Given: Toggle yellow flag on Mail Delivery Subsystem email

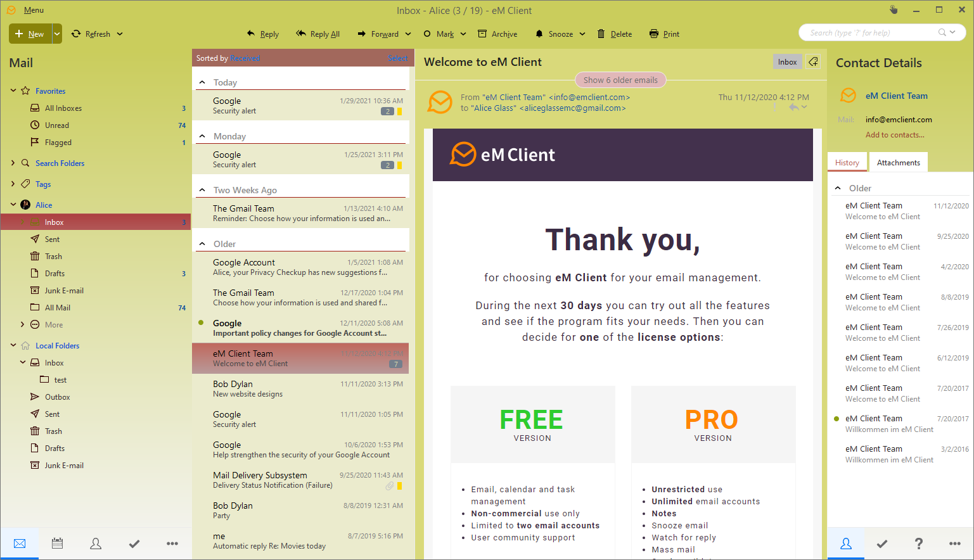Looking at the screenshot, I should click(x=399, y=486).
